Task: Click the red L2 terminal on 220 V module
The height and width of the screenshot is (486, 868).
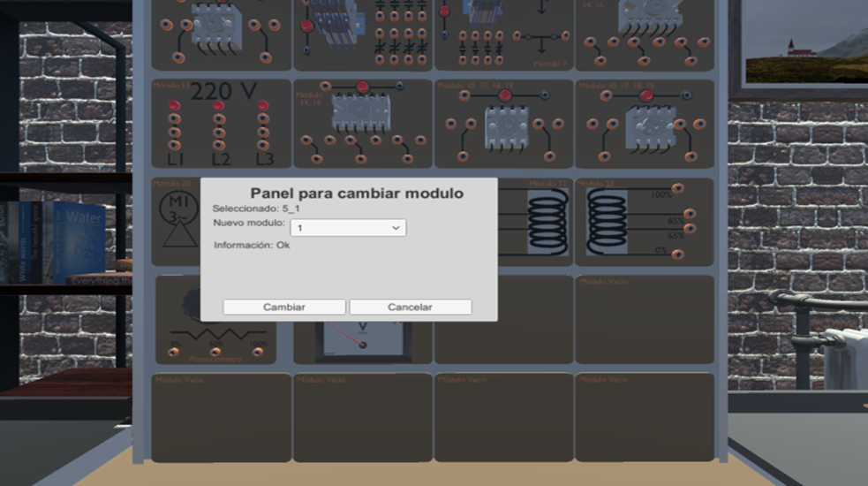Action: coord(219,107)
